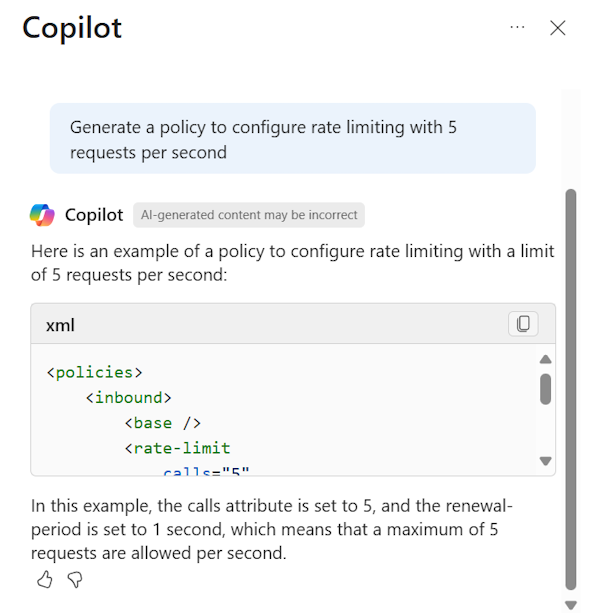
Task: Select the rate limiting prompt message bubble
Action: (x=292, y=139)
